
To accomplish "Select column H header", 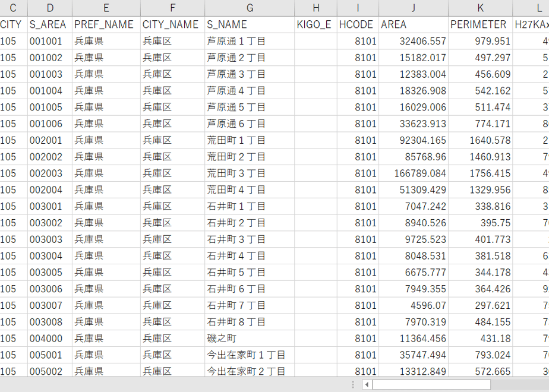I will coord(316,8).
